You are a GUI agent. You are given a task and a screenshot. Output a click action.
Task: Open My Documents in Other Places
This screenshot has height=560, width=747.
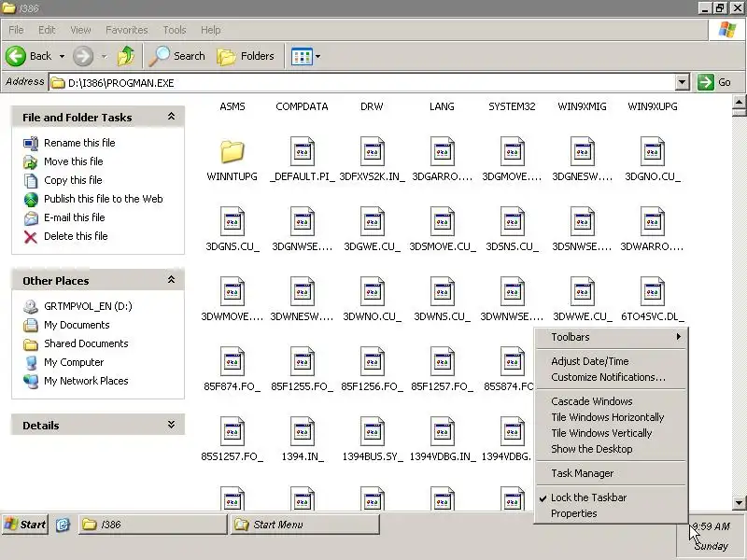tap(77, 325)
